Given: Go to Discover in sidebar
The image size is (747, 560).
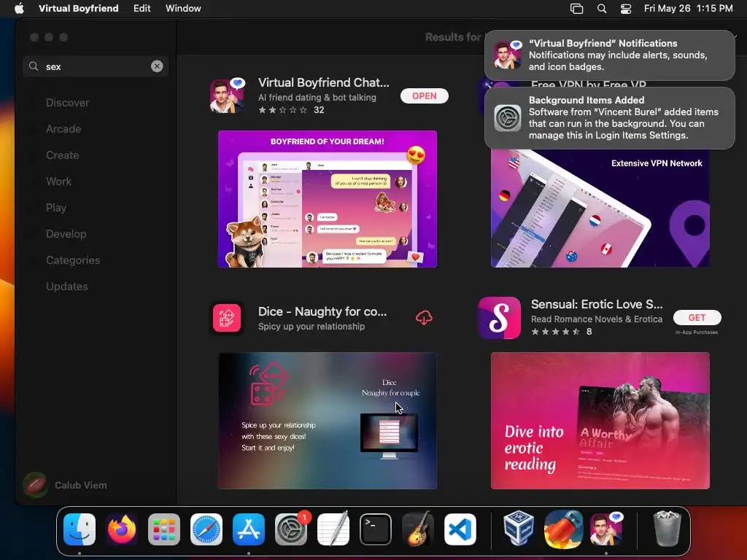Looking at the screenshot, I should [x=68, y=103].
